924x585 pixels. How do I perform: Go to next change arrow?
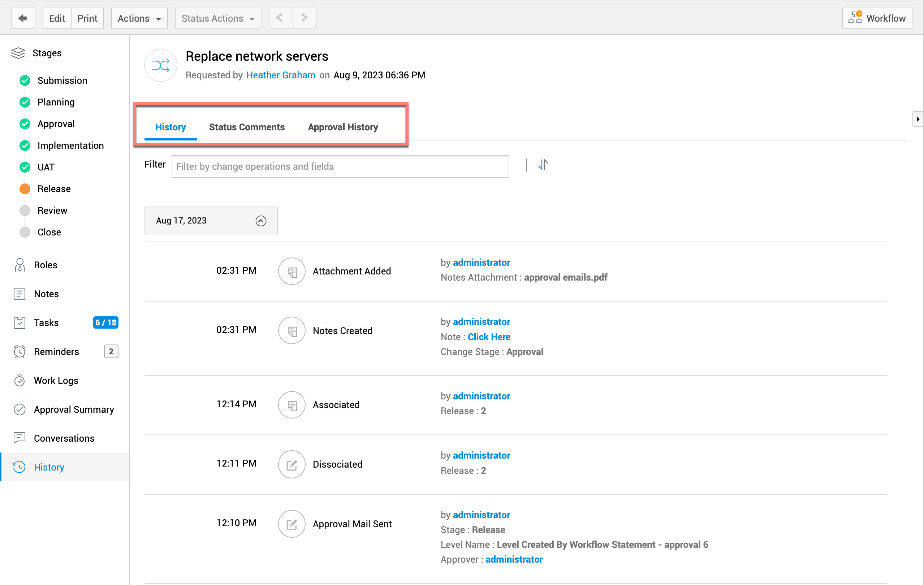pos(304,18)
